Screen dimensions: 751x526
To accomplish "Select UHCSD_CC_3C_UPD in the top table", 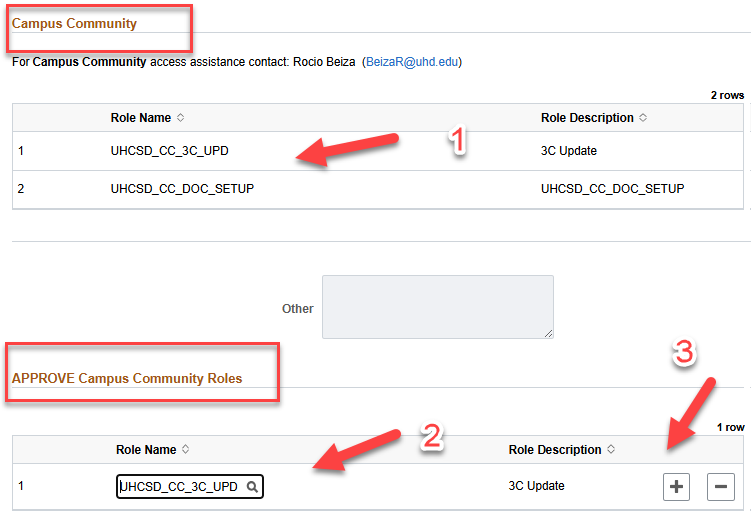I will point(176,151).
